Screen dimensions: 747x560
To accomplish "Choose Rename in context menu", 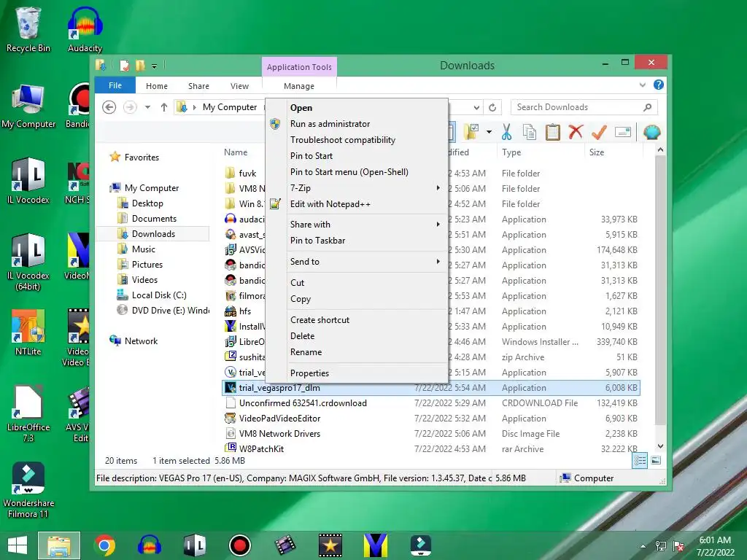I will coord(357,352).
